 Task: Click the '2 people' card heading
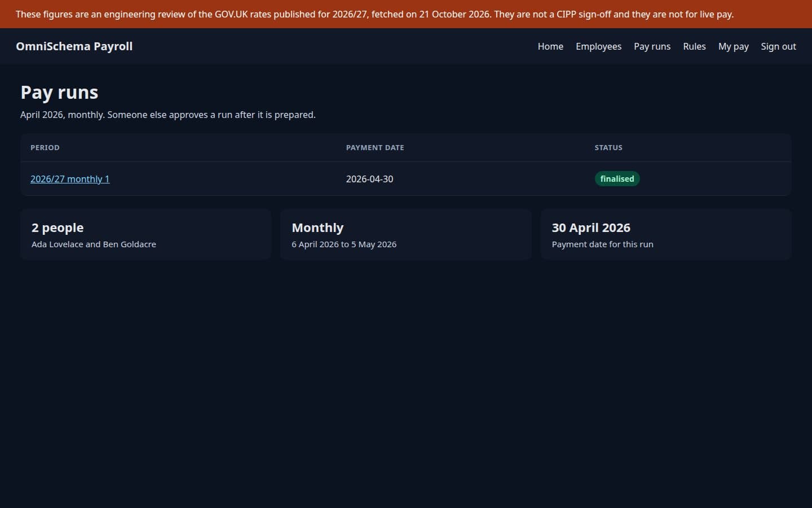(58, 227)
